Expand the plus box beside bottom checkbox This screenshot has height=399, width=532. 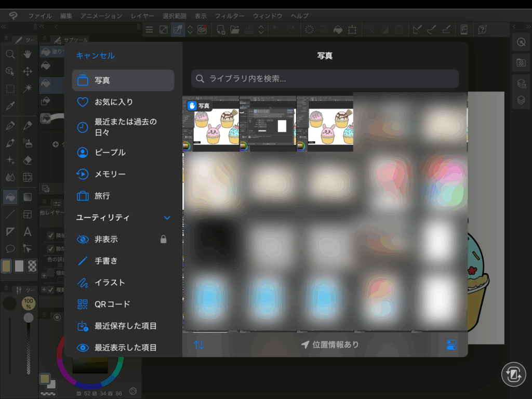(44, 289)
